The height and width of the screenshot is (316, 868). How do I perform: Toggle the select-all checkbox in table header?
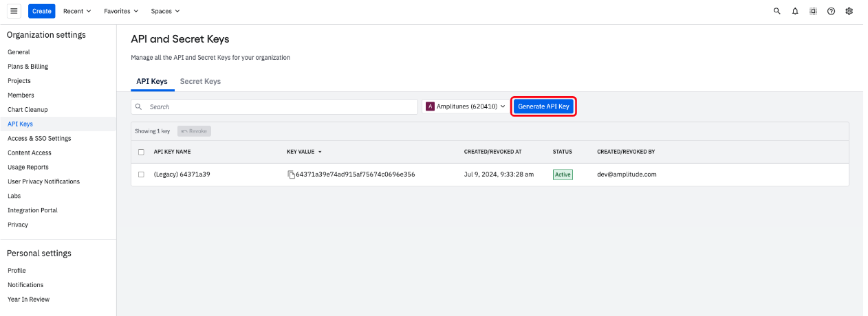click(141, 152)
